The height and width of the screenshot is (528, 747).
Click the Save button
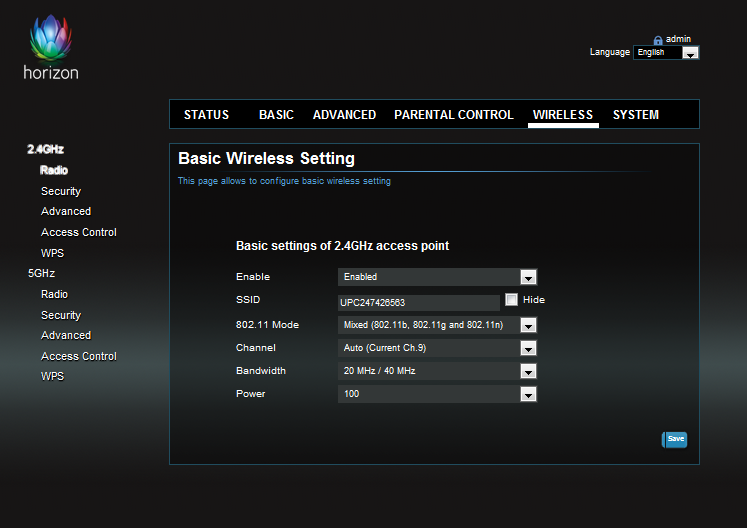[x=675, y=439]
